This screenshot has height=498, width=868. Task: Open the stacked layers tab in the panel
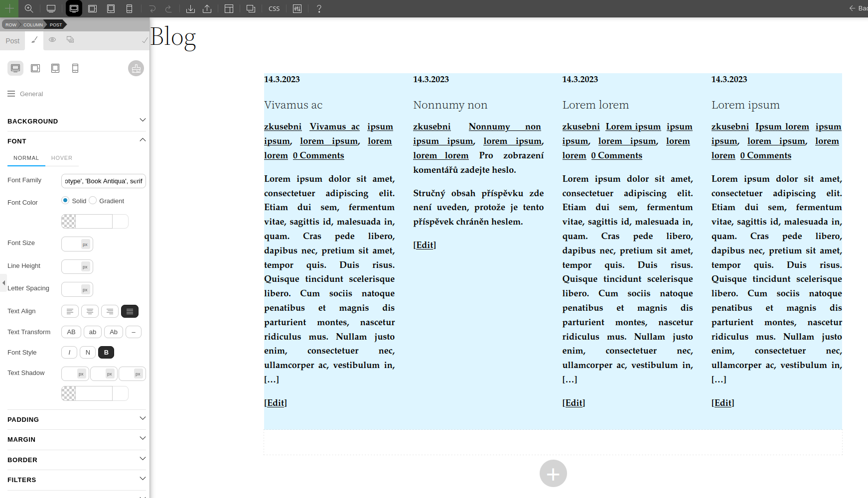coord(70,39)
